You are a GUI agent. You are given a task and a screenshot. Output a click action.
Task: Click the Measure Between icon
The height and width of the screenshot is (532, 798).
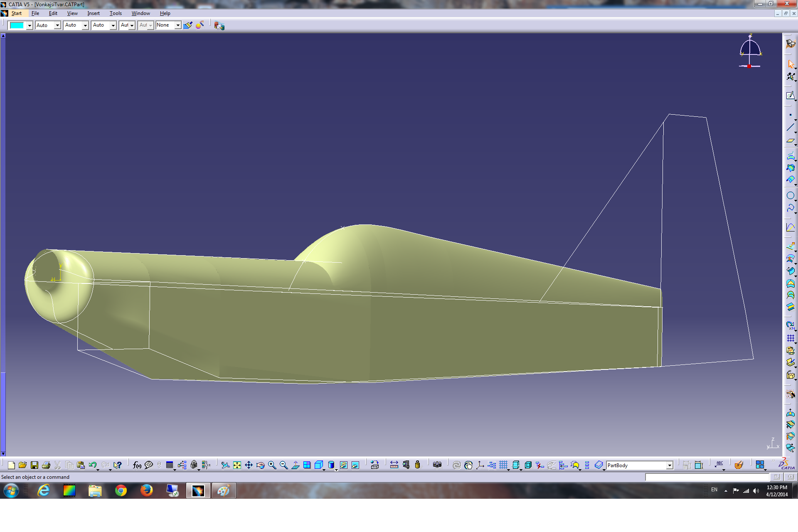[394, 465]
